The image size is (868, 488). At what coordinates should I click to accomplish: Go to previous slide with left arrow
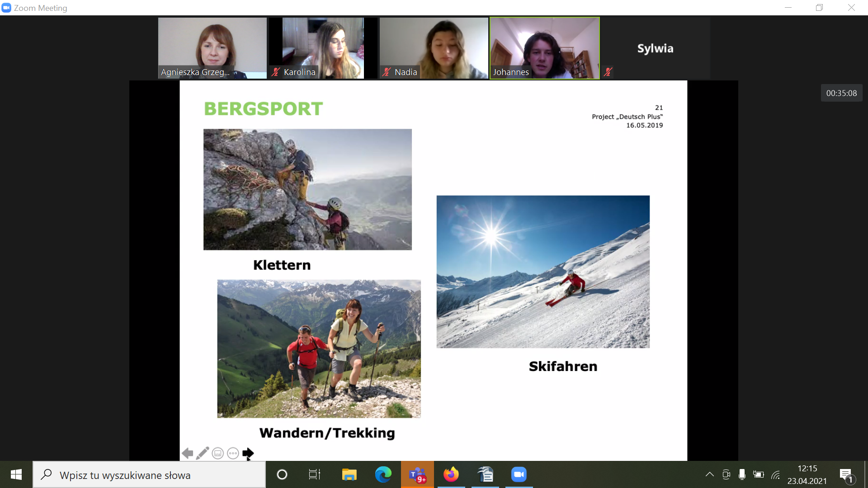188,453
